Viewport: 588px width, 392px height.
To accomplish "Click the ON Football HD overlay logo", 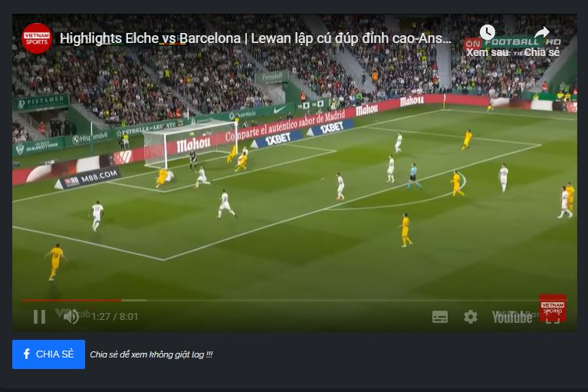I will click(513, 42).
